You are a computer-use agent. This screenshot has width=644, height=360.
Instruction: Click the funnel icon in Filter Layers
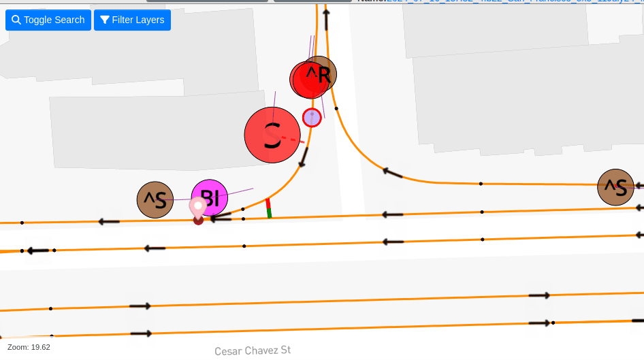104,20
